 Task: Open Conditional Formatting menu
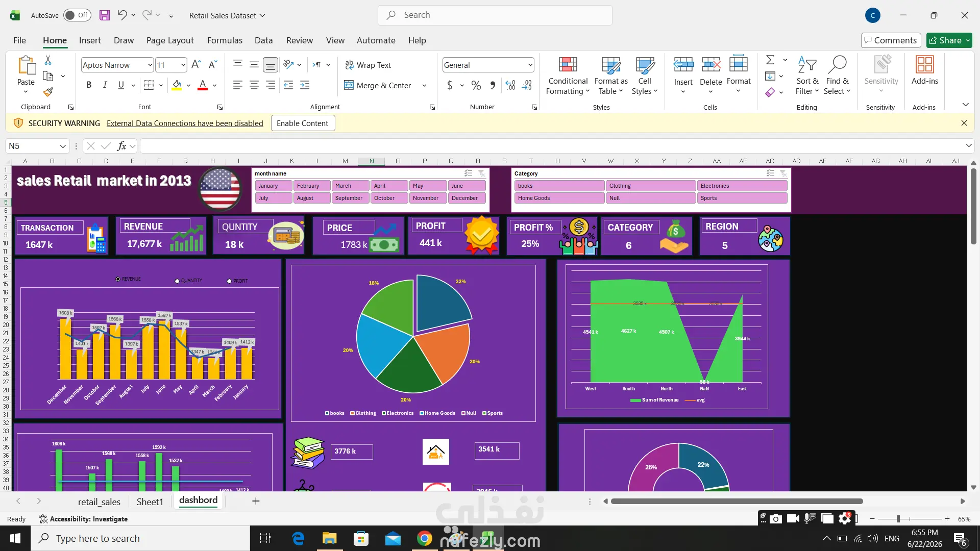568,76
